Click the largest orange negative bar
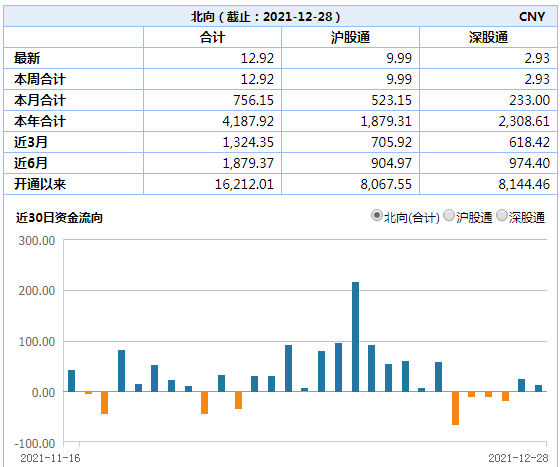Viewport: 560px width, 467px height. 455,408
